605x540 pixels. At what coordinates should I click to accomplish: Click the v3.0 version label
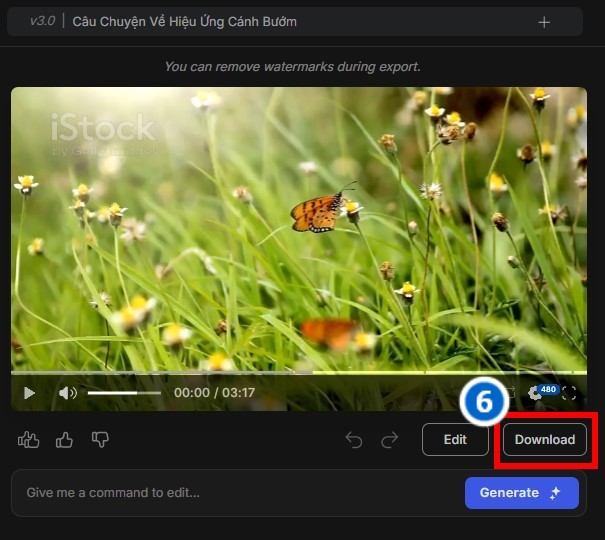42,21
